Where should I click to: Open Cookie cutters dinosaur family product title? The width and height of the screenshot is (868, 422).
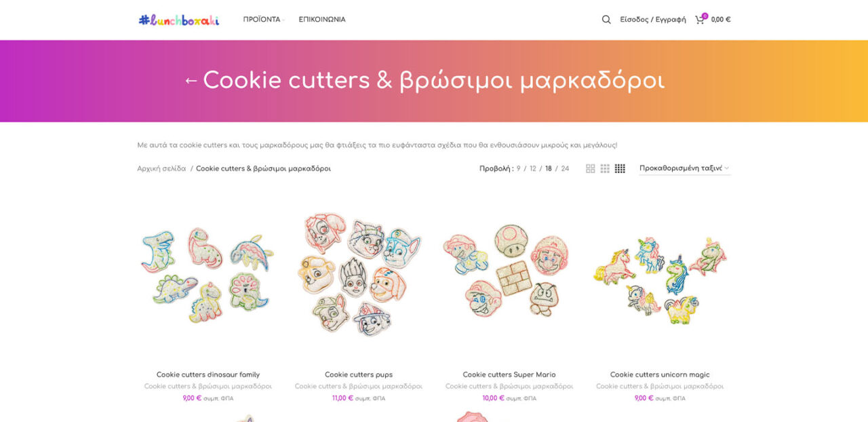pyautogui.click(x=208, y=375)
